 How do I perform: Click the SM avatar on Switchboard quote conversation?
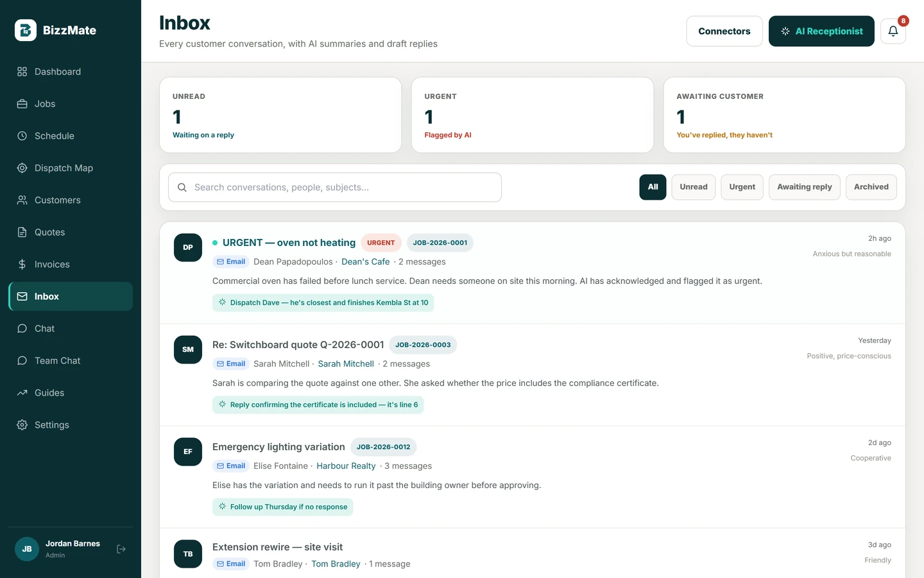coord(188,349)
